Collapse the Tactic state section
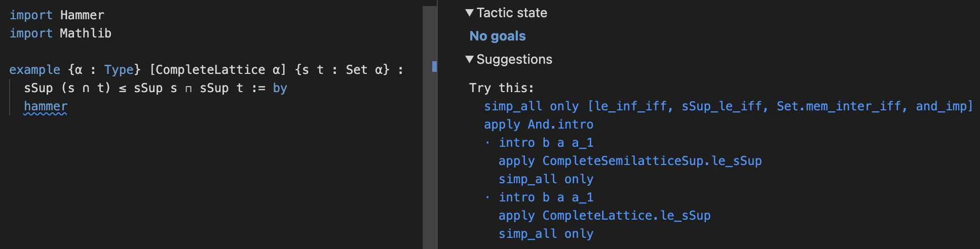The height and width of the screenshot is (249, 980). point(470,13)
